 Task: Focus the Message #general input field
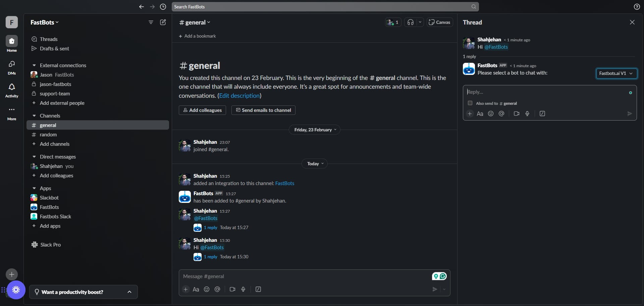(305, 276)
